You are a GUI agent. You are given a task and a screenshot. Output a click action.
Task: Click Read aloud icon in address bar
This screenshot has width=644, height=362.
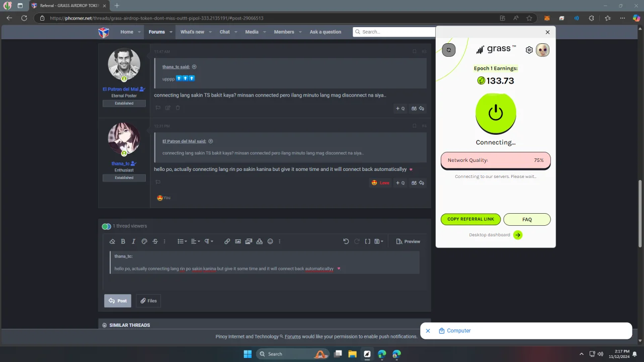point(516,18)
